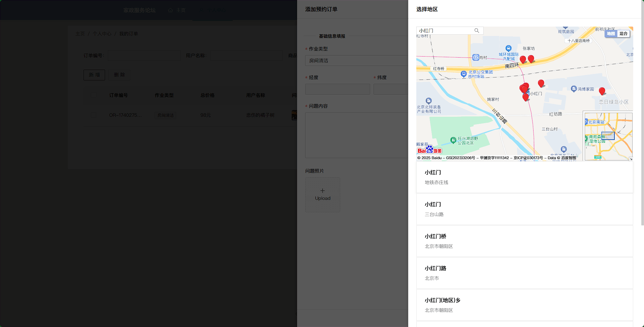Click the drawer's vertical scrollbar

(642, 113)
